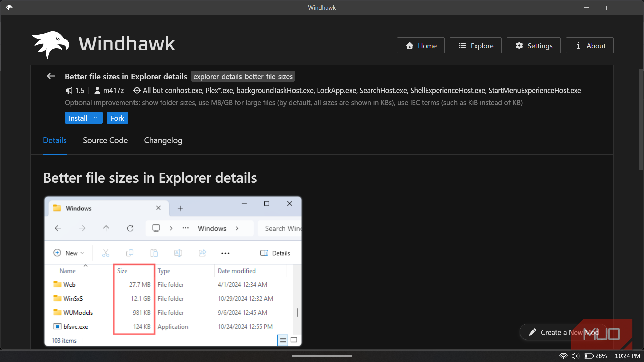Install the Better file sizes mod
The image size is (644, 362).
click(78, 118)
